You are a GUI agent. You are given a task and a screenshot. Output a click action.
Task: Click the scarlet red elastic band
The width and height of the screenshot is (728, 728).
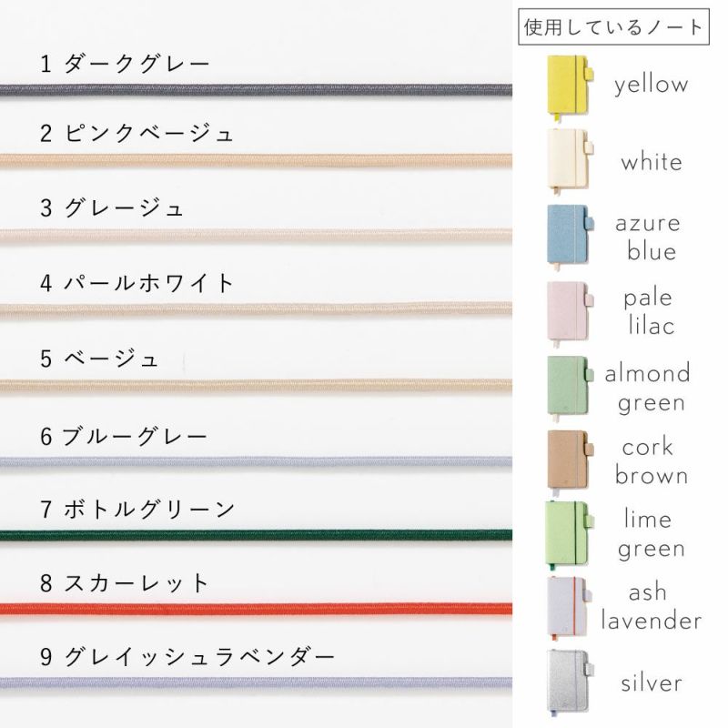(256, 608)
